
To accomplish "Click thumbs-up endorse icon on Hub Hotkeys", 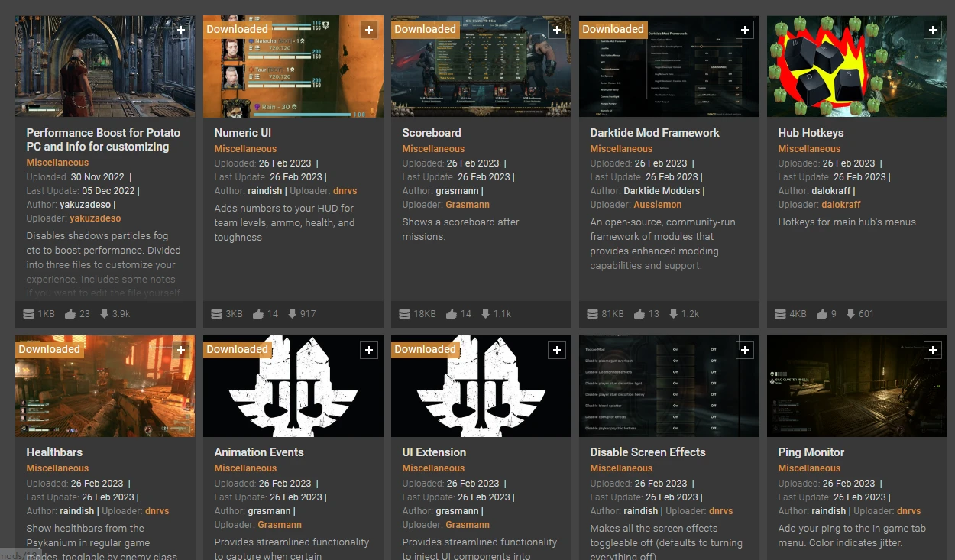I will 822,313.
